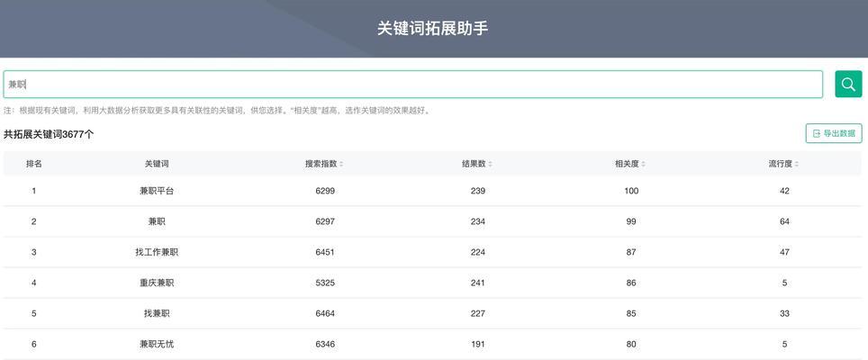Click the keyword input field containing 兼职

413,84
